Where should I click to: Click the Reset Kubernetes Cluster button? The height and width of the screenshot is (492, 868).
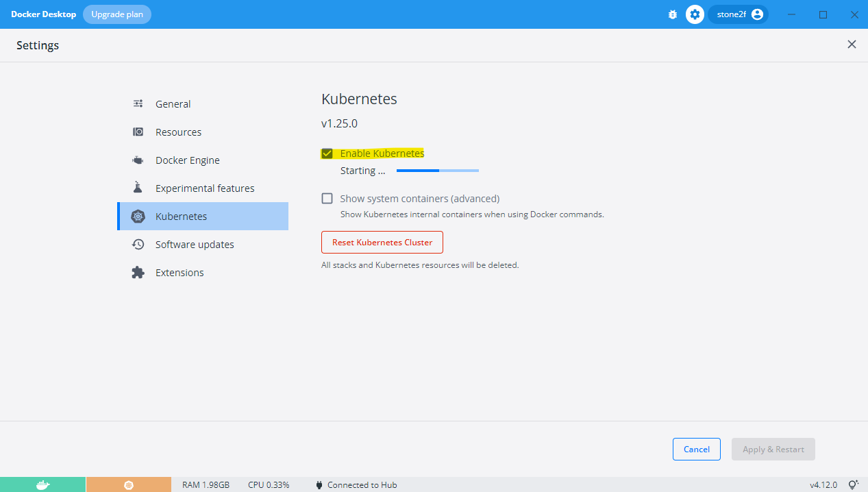pos(382,243)
